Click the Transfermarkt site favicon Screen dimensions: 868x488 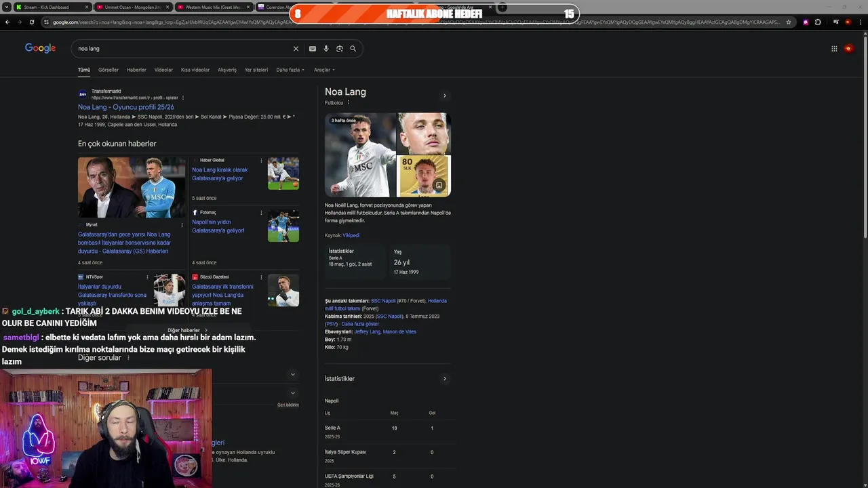(83, 94)
